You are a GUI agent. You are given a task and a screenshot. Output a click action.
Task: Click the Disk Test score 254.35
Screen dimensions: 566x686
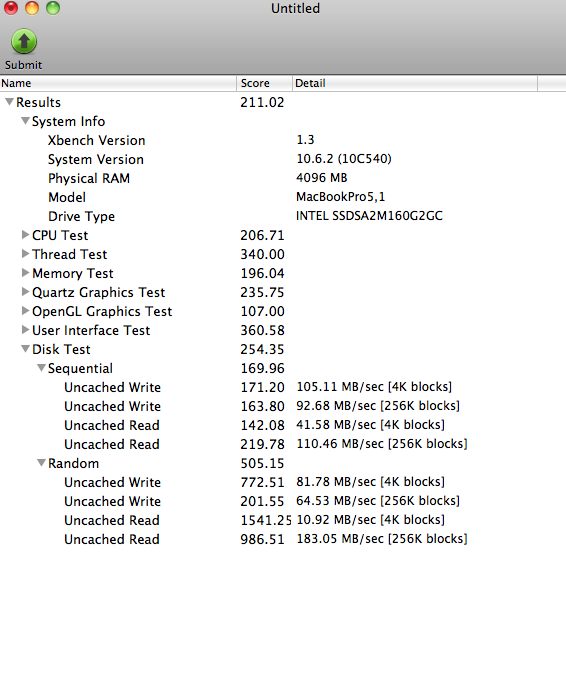pyautogui.click(x=262, y=349)
